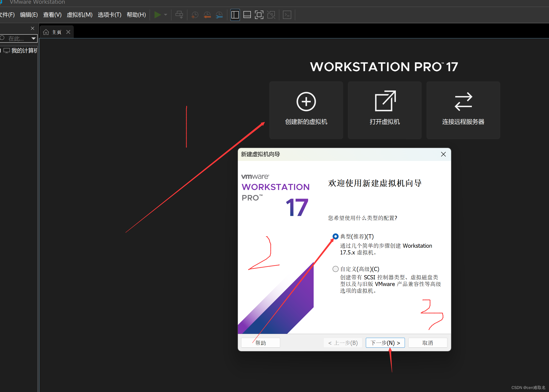
Task: Click the green power on play icon
Action: (158, 15)
